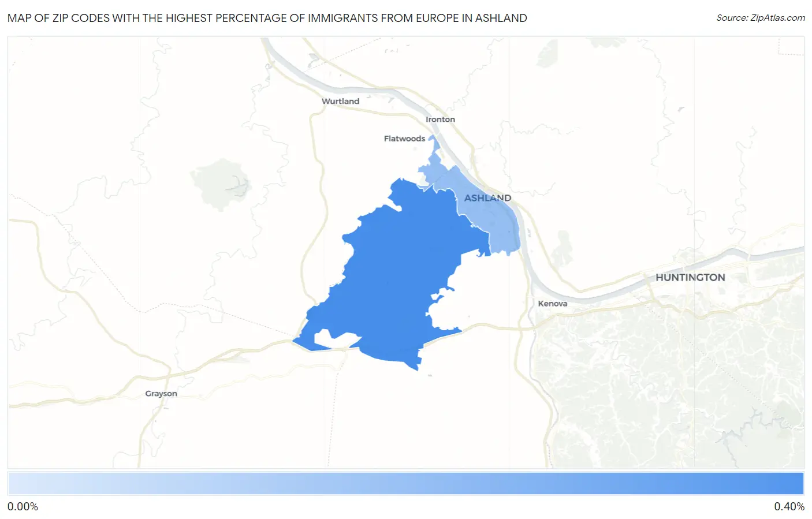Image resolution: width=812 pixels, height=519 pixels.
Task: Click the Flatwoods town label
Action: tap(404, 139)
